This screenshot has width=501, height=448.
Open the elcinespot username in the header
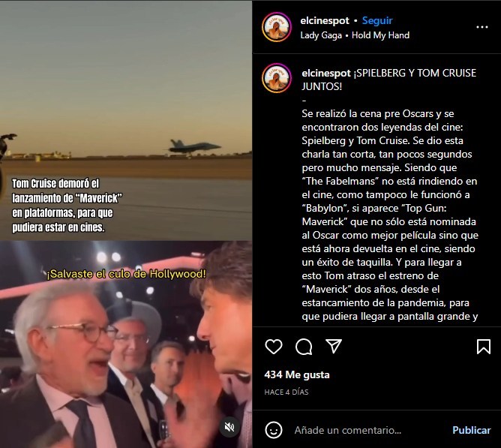tap(325, 20)
